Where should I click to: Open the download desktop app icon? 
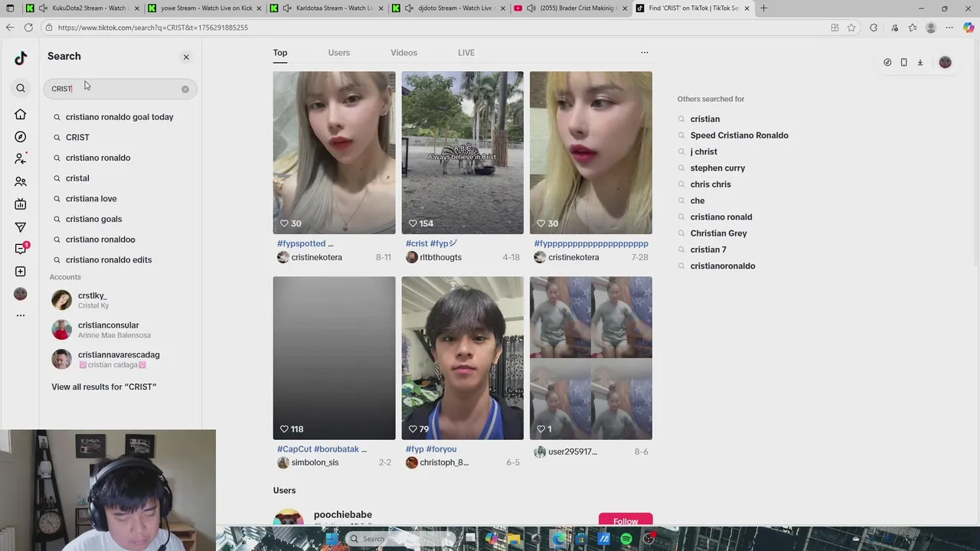pos(920,63)
